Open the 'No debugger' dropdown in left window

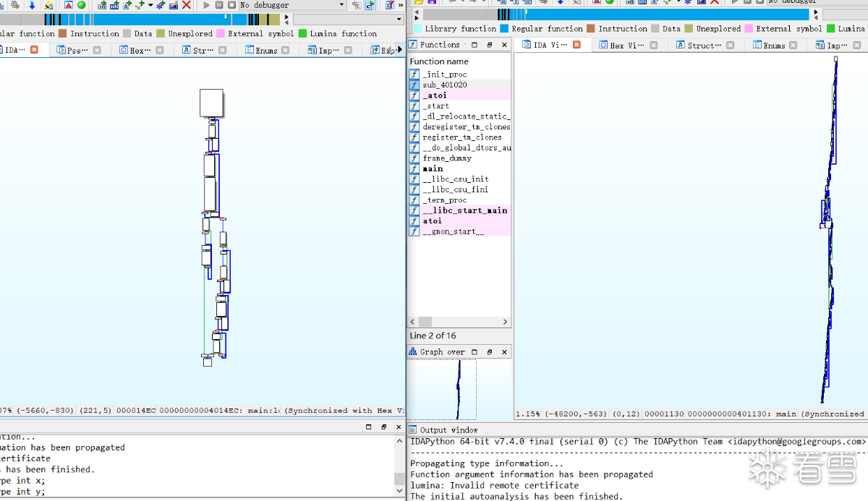(x=292, y=5)
